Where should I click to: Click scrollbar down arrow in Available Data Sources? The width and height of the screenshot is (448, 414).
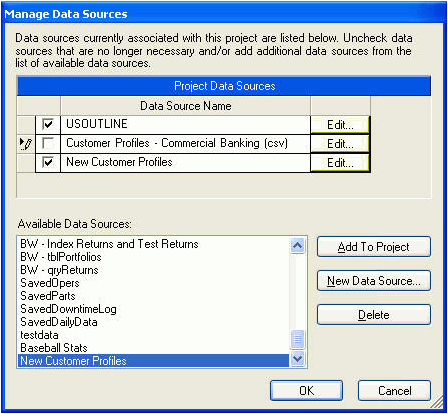coord(297,359)
